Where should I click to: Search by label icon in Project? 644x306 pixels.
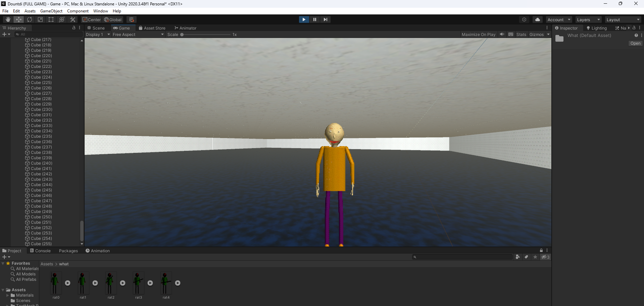(x=527, y=257)
